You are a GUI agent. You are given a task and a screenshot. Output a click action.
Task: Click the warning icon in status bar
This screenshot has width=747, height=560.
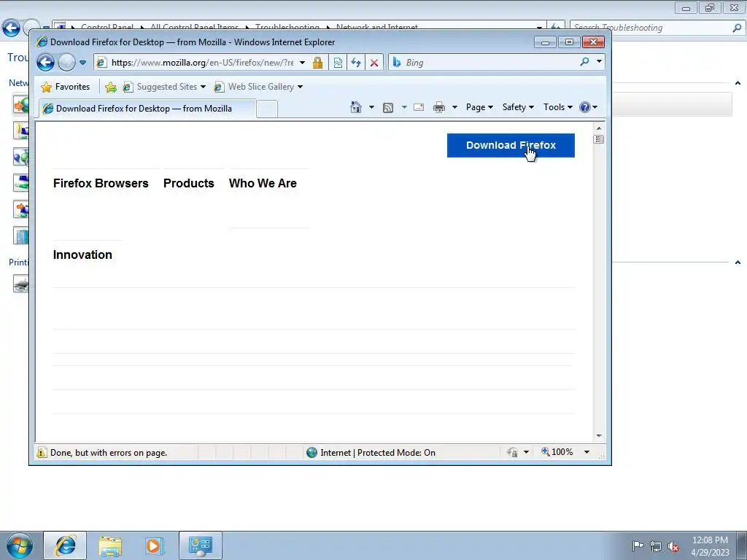pos(42,452)
